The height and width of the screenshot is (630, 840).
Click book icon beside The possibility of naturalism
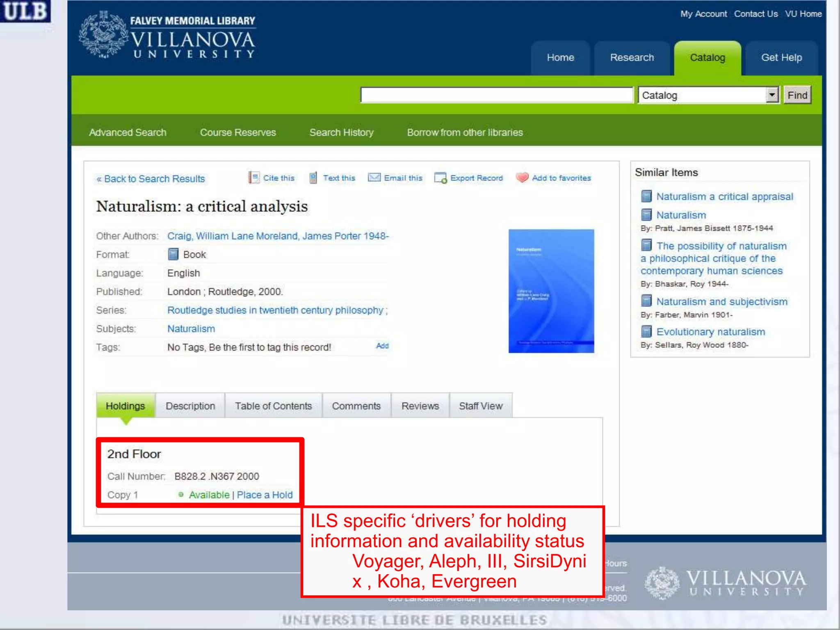pos(646,245)
